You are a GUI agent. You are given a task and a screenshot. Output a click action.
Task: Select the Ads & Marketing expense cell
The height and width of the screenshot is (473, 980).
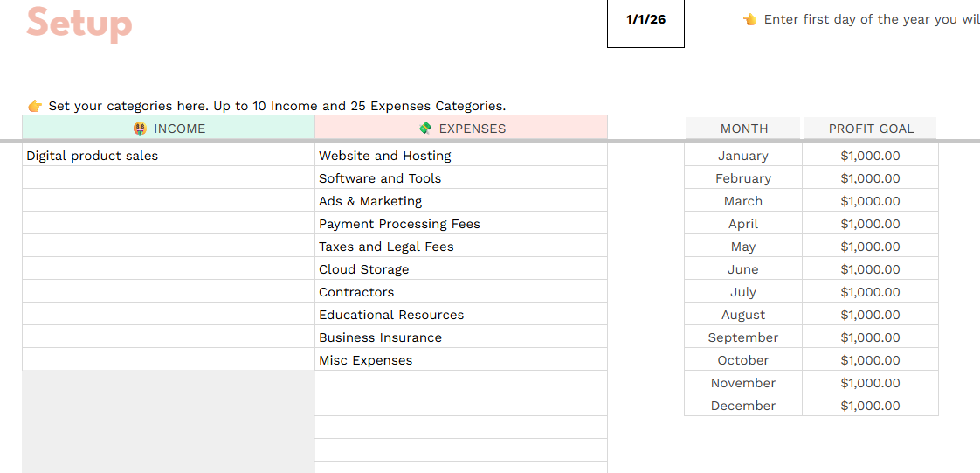pyautogui.click(x=461, y=200)
